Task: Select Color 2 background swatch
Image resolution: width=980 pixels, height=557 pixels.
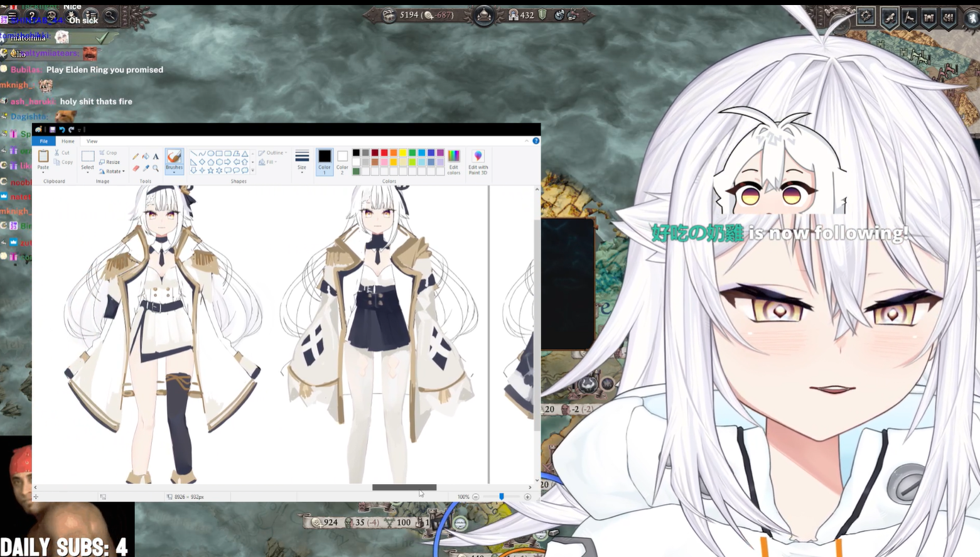Action: pyautogui.click(x=342, y=162)
